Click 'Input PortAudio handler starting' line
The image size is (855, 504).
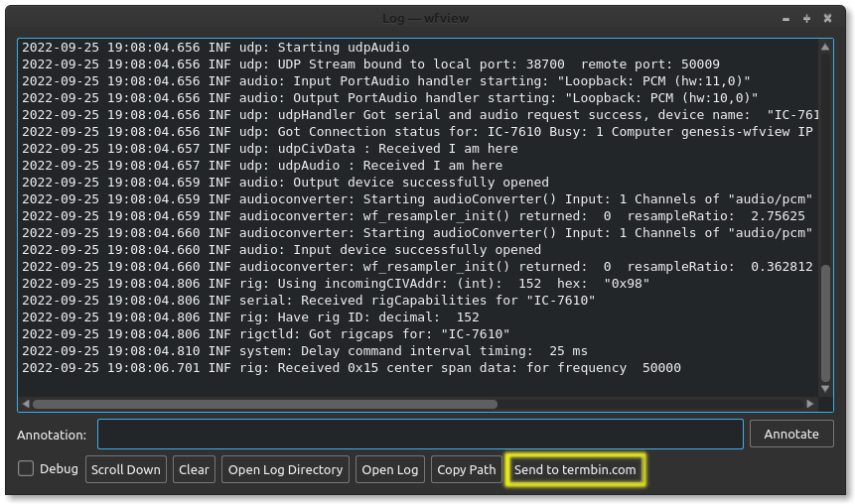click(x=386, y=81)
